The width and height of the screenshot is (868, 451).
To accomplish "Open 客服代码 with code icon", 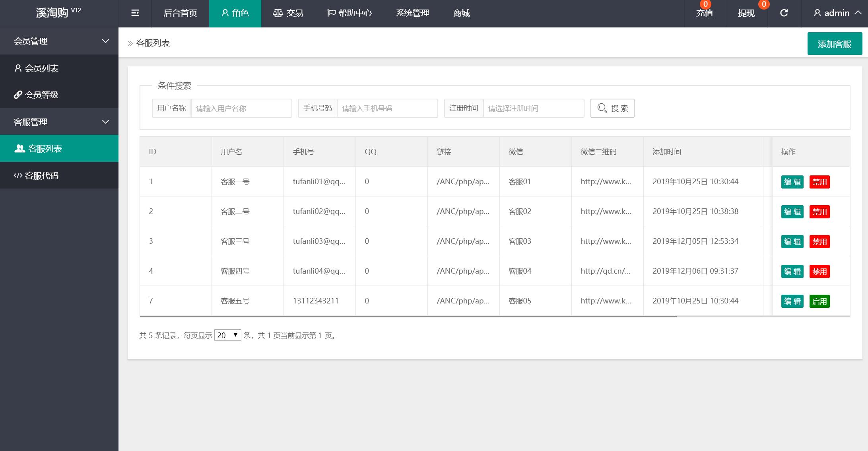I will coord(41,175).
